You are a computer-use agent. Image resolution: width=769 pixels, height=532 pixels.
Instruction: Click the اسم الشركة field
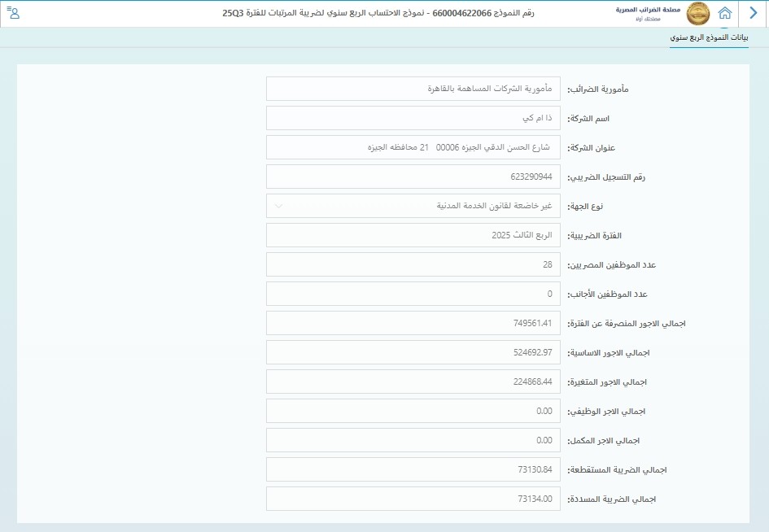413,118
